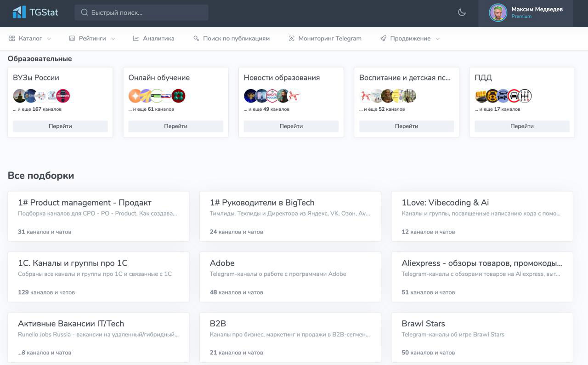Select the Мониторинг Telegram radar icon
This screenshot has height=365, width=588.
click(x=291, y=39)
